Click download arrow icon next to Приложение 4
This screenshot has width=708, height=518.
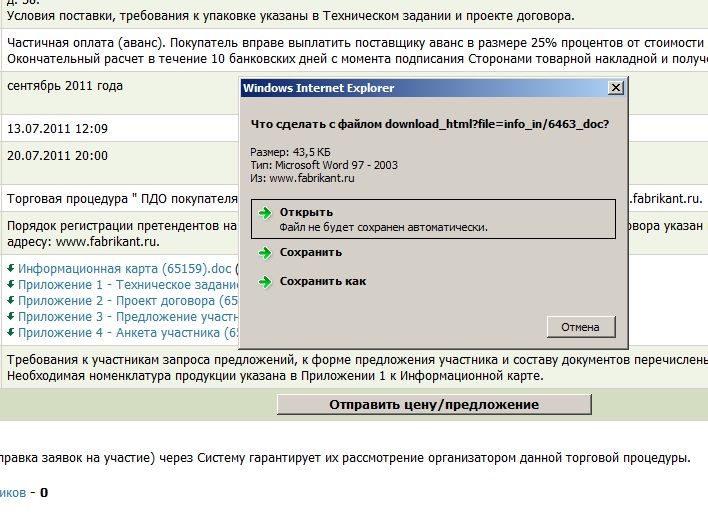[x=11, y=332]
